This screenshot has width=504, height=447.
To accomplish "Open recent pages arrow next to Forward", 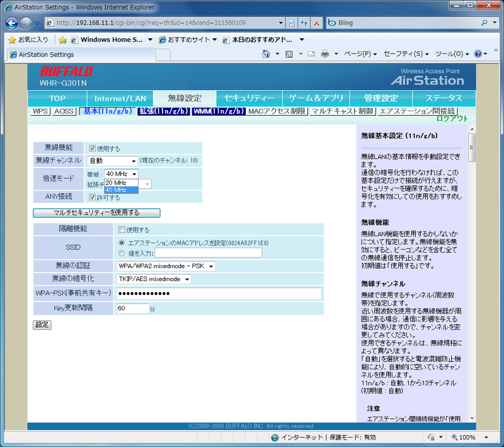I will point(37,23).
